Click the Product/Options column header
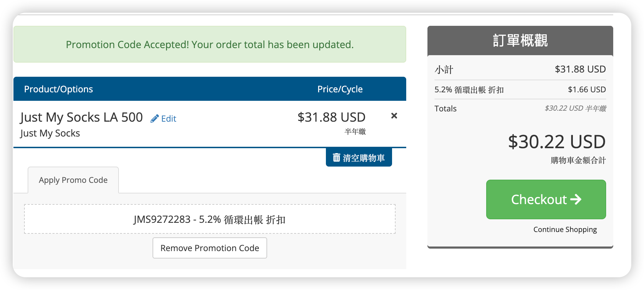This screenshot has height=290, width=644. 58,89
